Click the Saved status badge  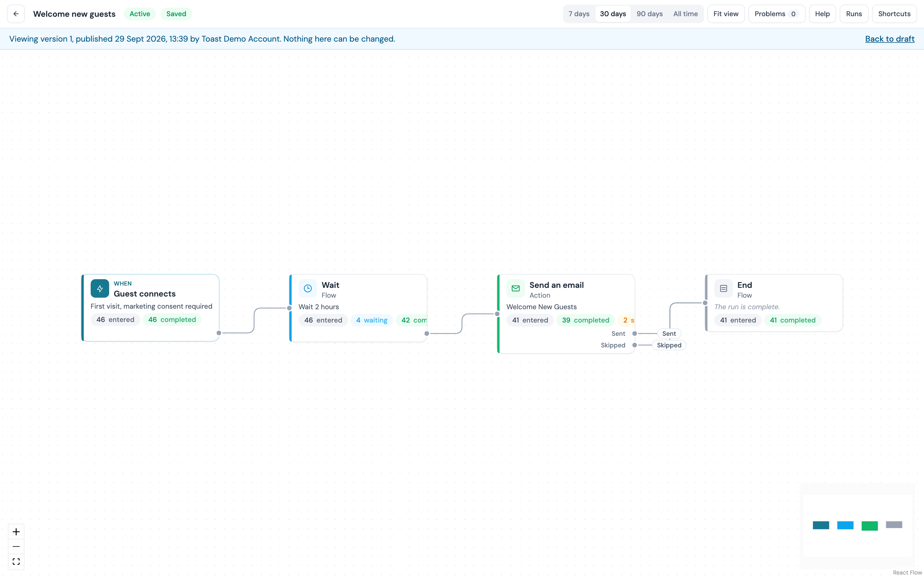point(176,14)
